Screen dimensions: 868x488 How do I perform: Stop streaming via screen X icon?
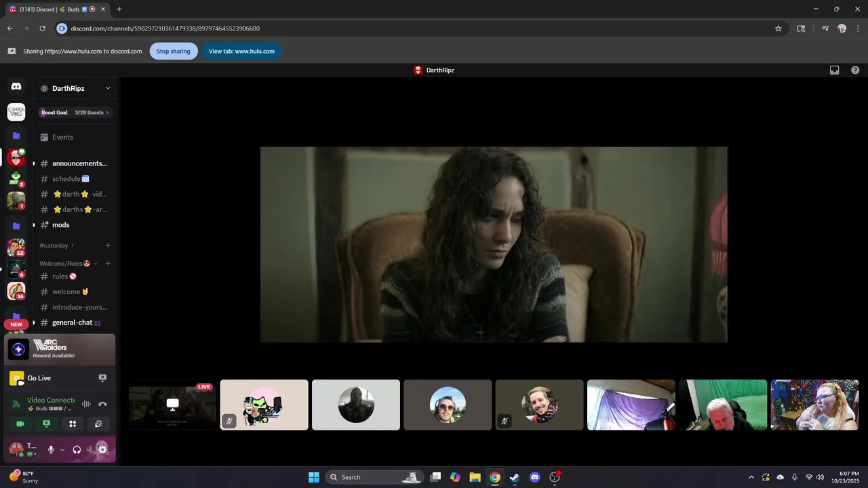click(x=102, y=378)
